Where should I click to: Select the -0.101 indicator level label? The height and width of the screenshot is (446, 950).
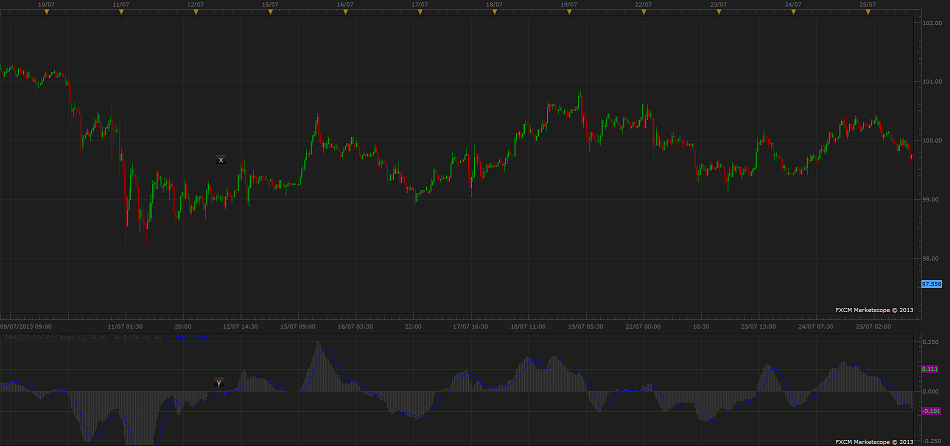point(931,411)
